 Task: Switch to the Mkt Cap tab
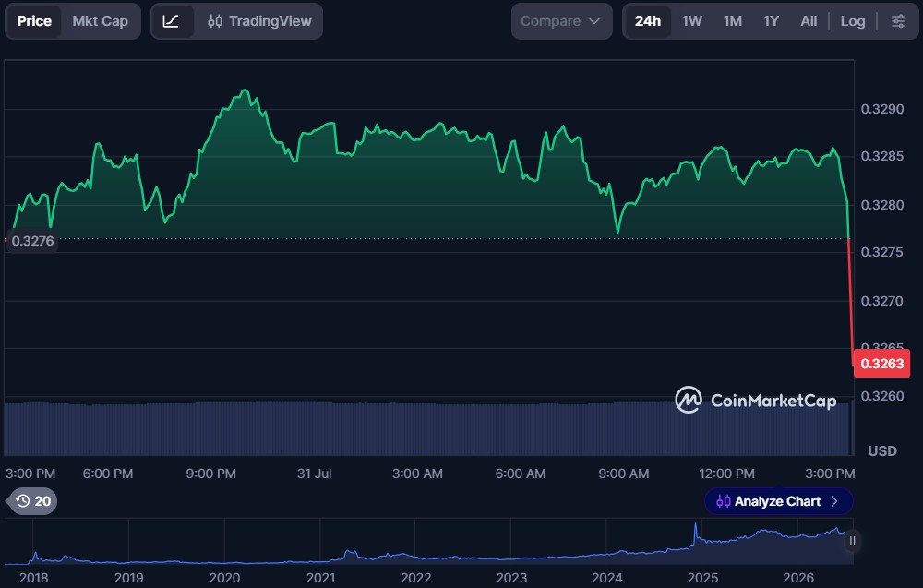click(100, 21)
